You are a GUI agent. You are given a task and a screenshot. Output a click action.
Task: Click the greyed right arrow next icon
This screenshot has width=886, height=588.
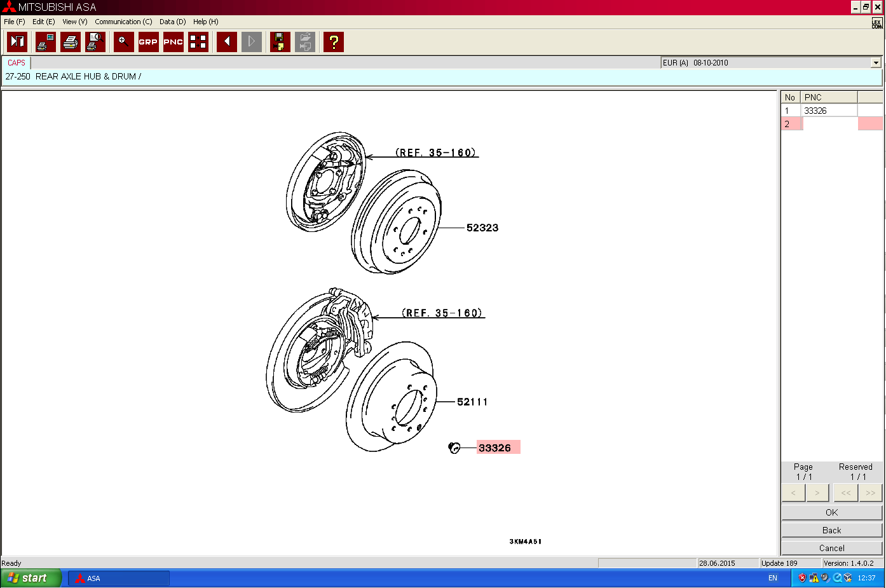coord(252,42)
